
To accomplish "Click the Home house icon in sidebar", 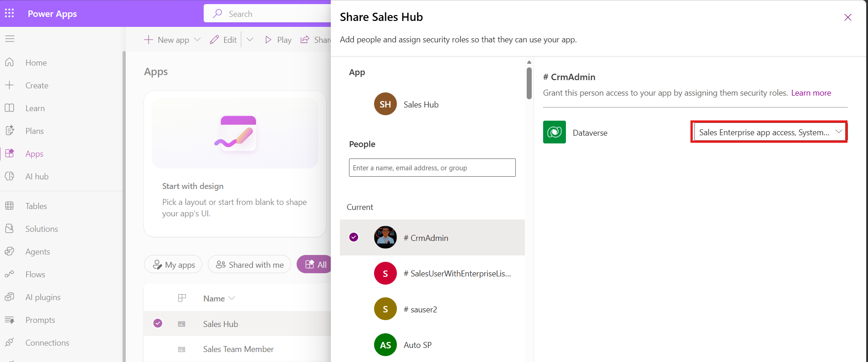I will click(x=10, y=62).
